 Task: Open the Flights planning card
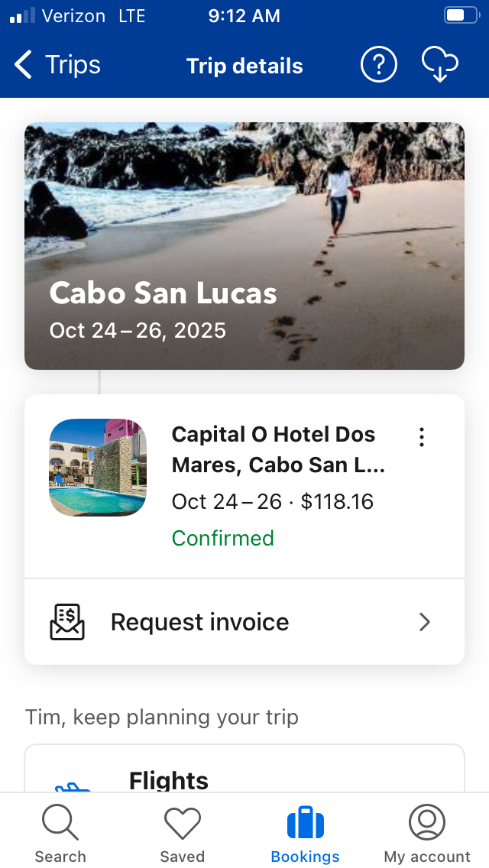point(244,770)
